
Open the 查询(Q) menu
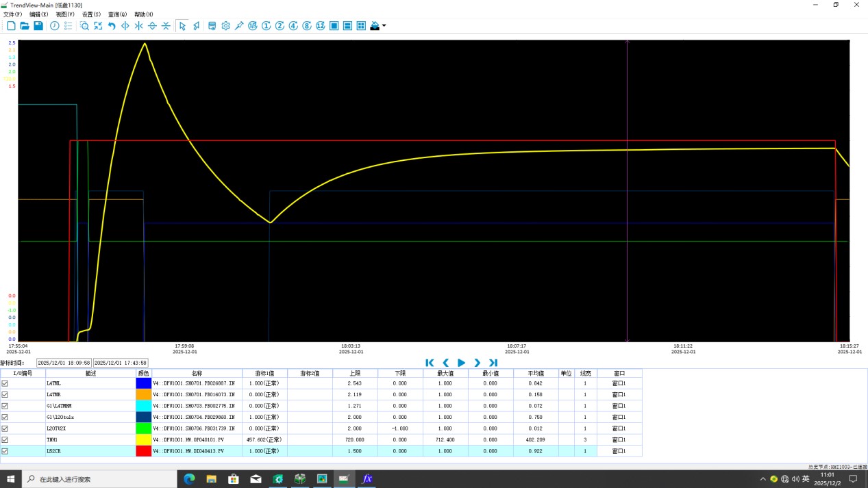117,14
